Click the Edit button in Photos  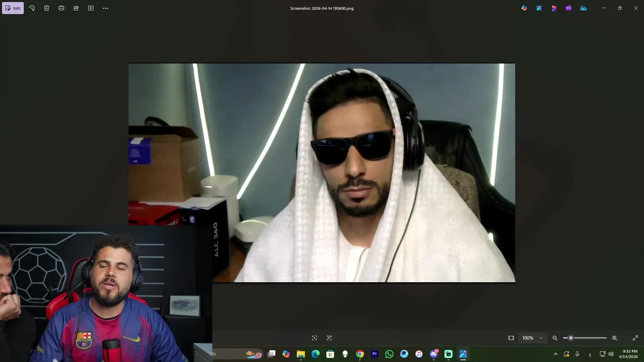[x=13, y=8]
